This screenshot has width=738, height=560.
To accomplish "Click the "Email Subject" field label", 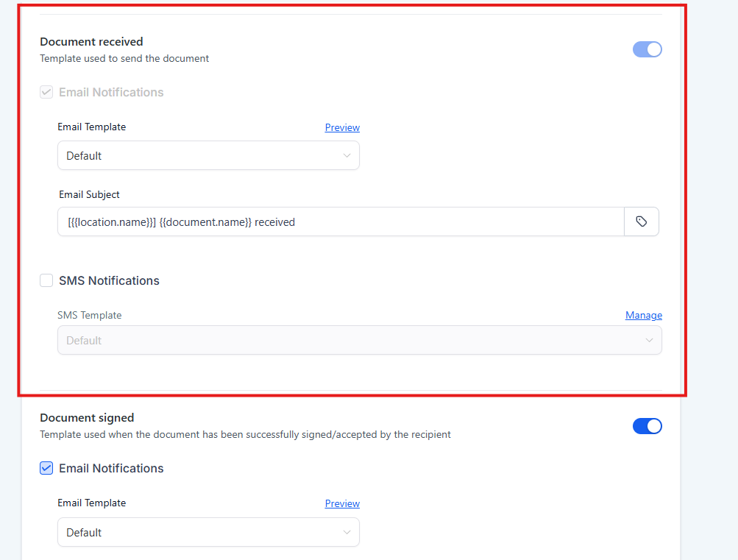I will pos(89,194).
